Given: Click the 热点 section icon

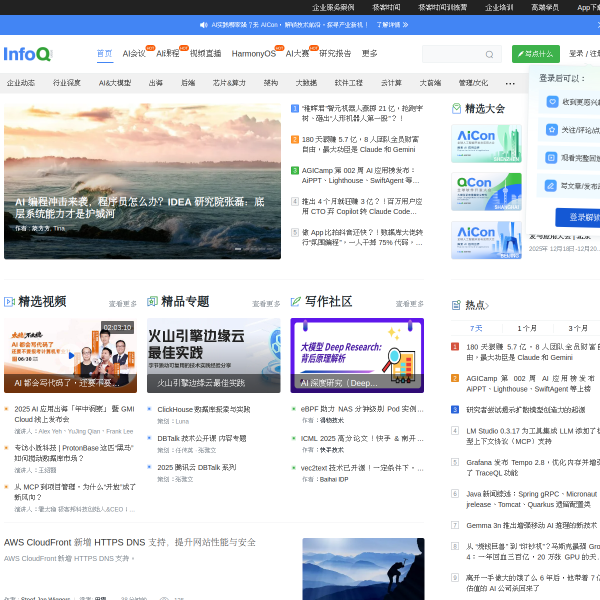Looking at the screenshot, I should pyautogui.click(x=456, y=305).
